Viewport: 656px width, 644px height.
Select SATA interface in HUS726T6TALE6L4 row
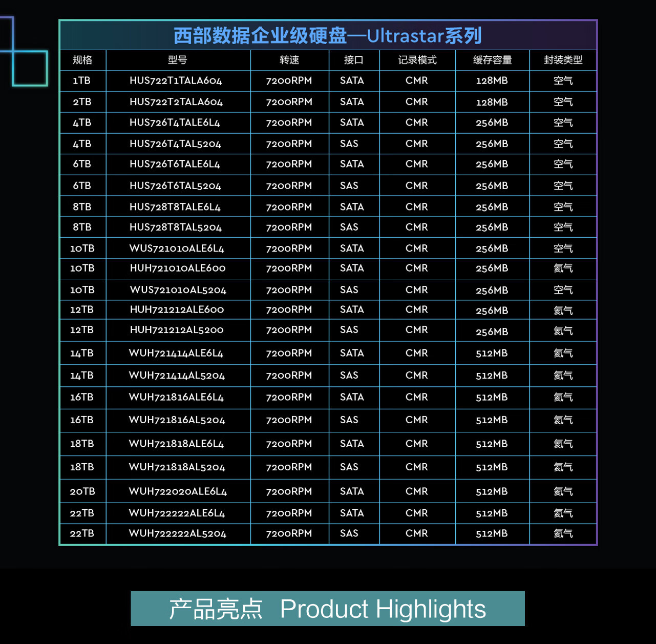[x=352, y=164]
